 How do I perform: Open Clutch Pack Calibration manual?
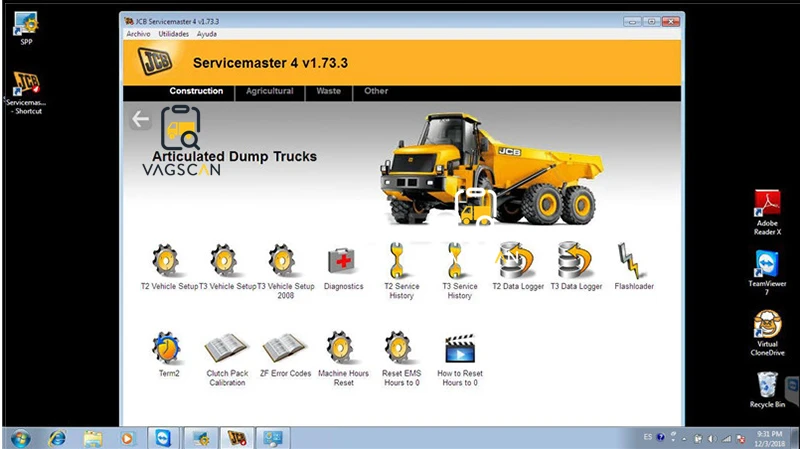(226, 348)
